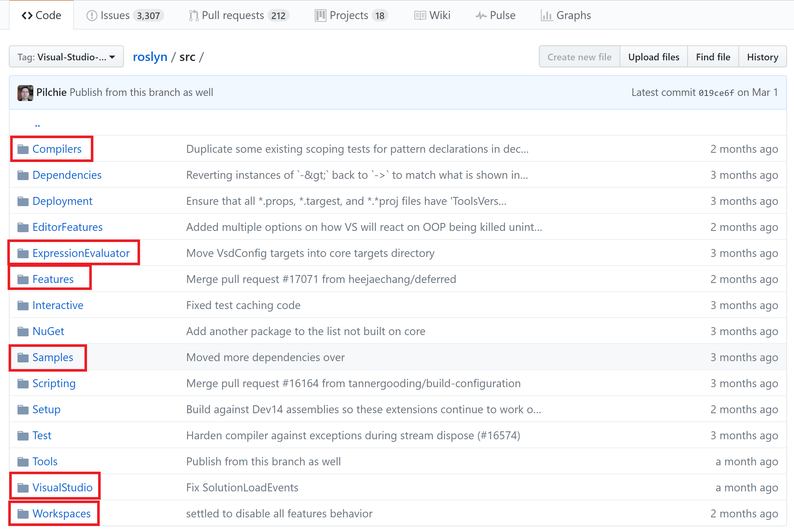This screenshot has height=532, width=794.
Task: Click the Features folder icon
Action: click(23, 279)
